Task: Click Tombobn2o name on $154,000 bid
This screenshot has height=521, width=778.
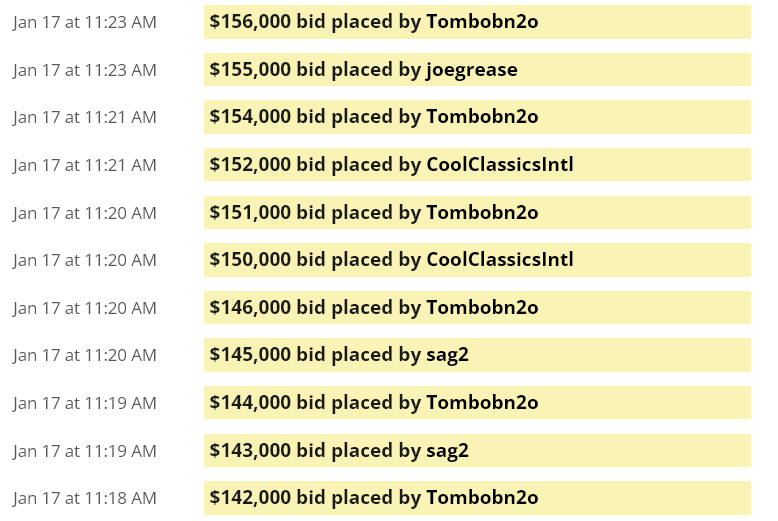Action: (482, 117)
